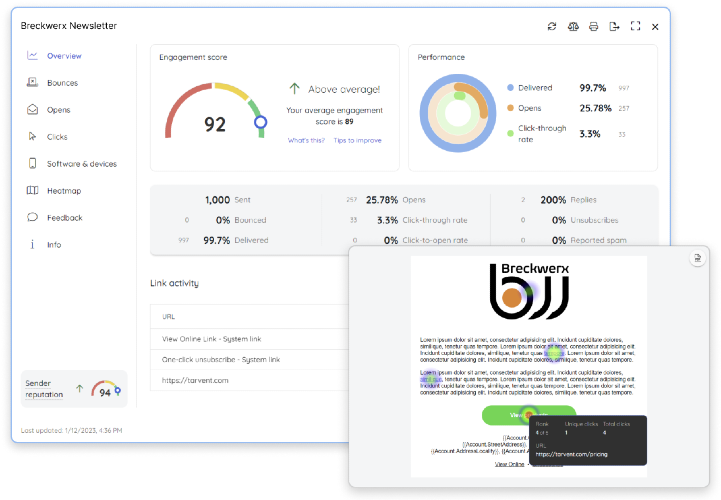Open the compare (balance scale) icon
The width and height of the screenshot is (721, 500).
pos(573,26)
